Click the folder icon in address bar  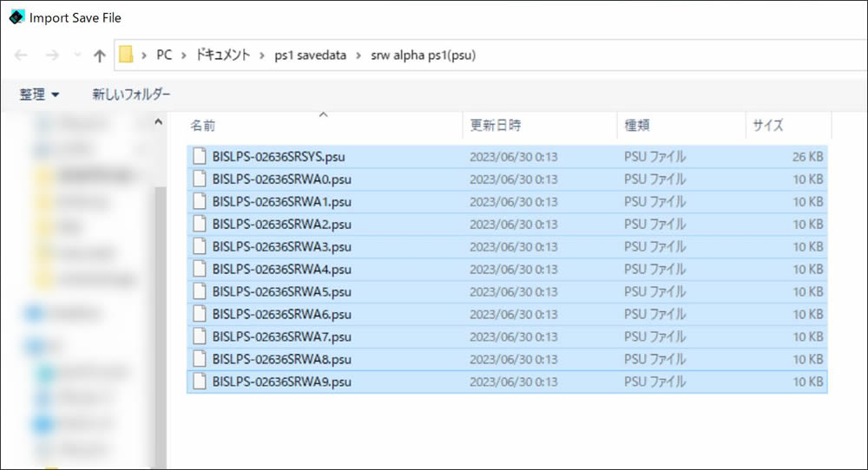[x=126, y=55]
